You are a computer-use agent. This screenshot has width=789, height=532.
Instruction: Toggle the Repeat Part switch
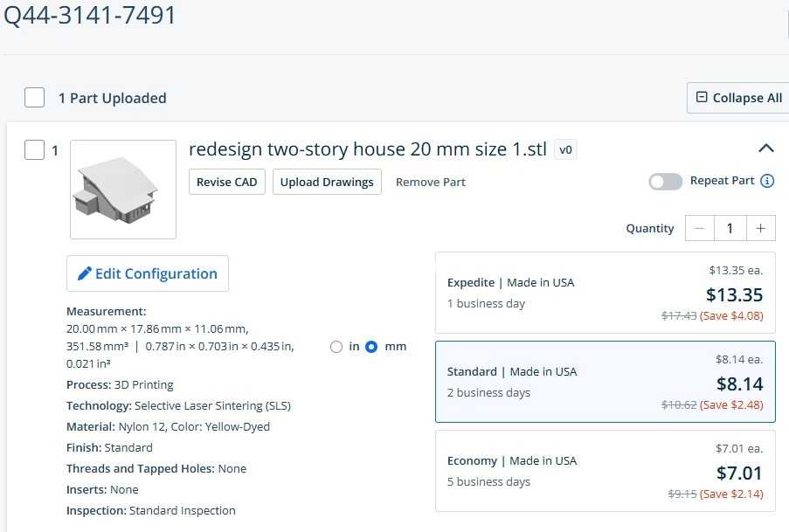(665, 182)
